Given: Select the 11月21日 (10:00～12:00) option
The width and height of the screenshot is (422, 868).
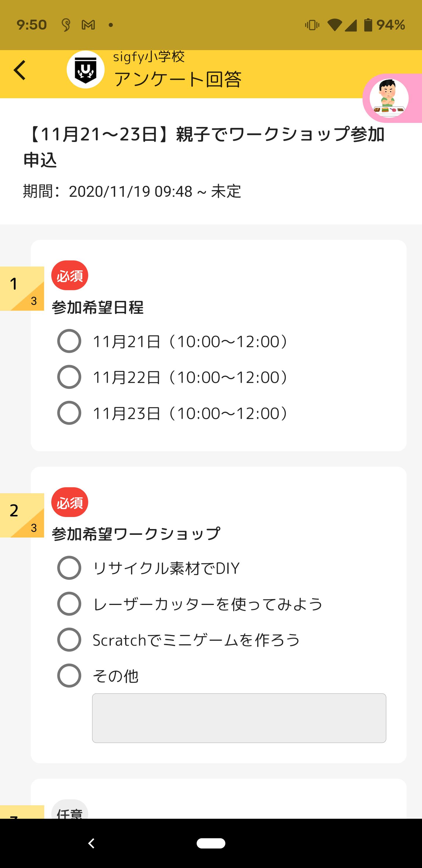Looking at the screenshot, I should point(69,341).
